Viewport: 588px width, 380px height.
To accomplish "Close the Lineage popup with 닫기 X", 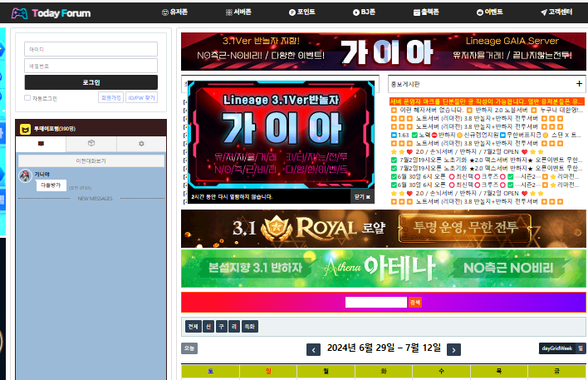I will point(362,197).
